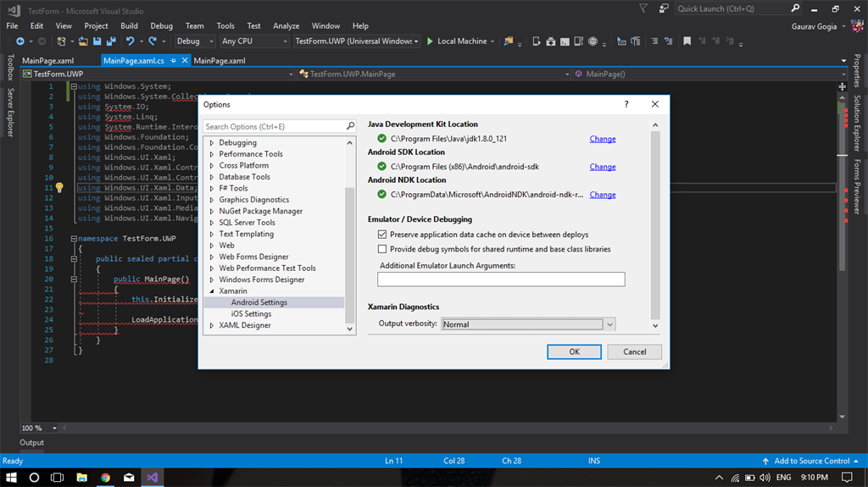
Task: Click Change link for Java Development Kit
Action: (x=603, y=139)
